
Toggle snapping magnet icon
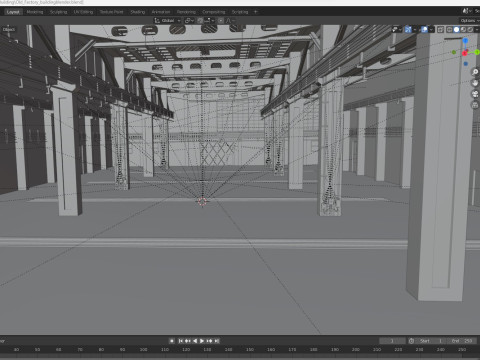tap(200, 21)
